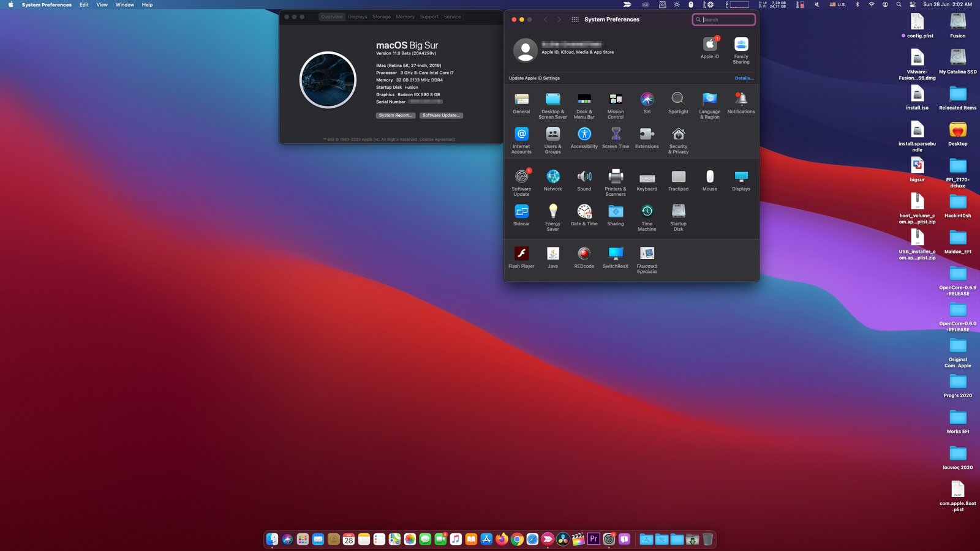
Task: Switch to Service tab in About window
Action: tap(452, 17)
